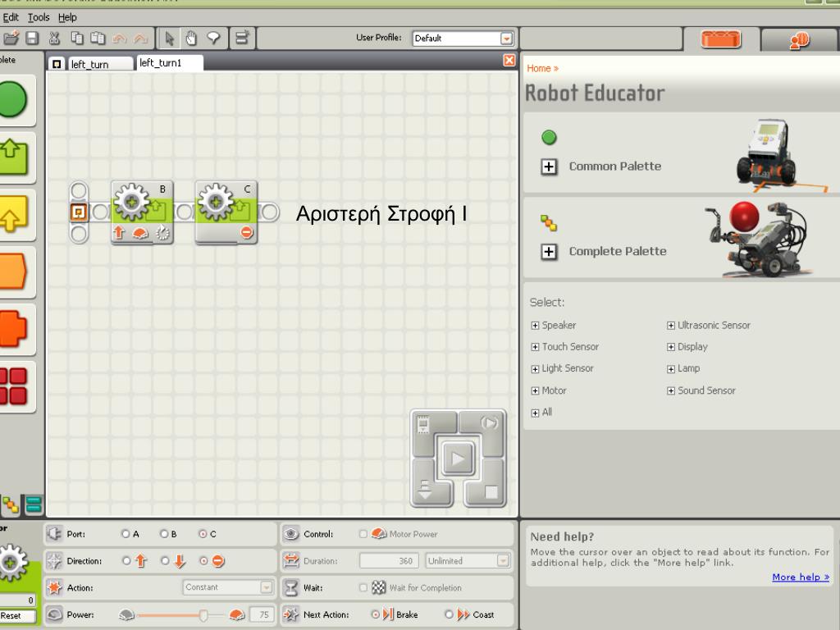The width and height of the screenshot is (840, 630).
Task: Select Port B radio button
Action: coord(164,534)
